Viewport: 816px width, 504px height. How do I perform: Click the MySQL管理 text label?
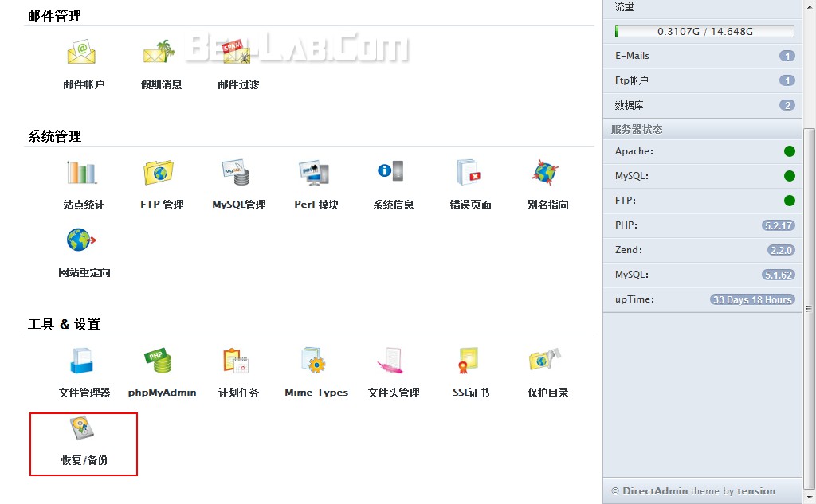(x=239, y=205)
